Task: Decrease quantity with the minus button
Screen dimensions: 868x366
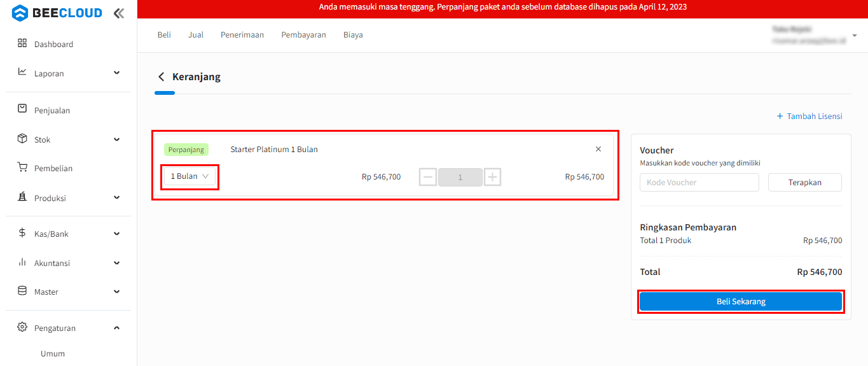Action: click(x=428, y=177)
